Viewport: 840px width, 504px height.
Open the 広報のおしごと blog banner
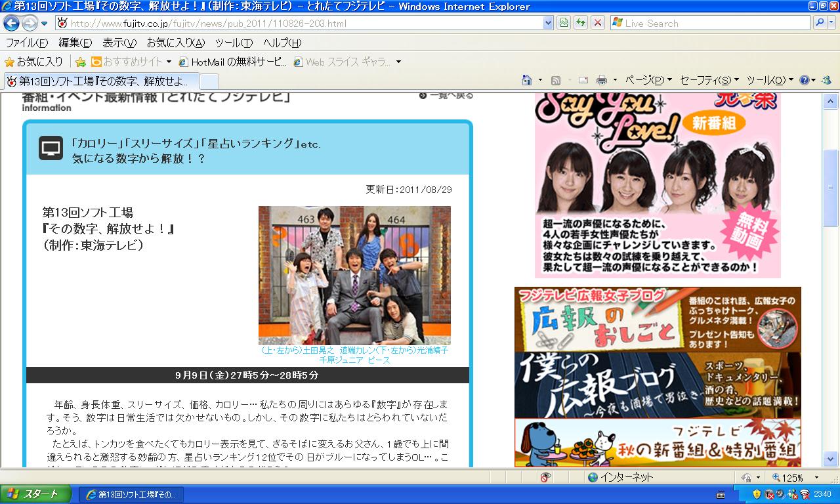coord(658,320)
